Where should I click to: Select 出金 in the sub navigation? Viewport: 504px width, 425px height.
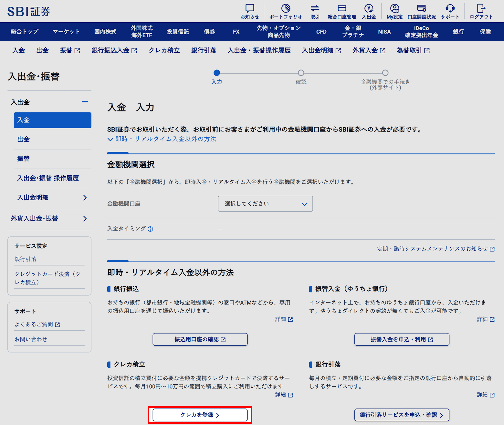click(42, 50)
